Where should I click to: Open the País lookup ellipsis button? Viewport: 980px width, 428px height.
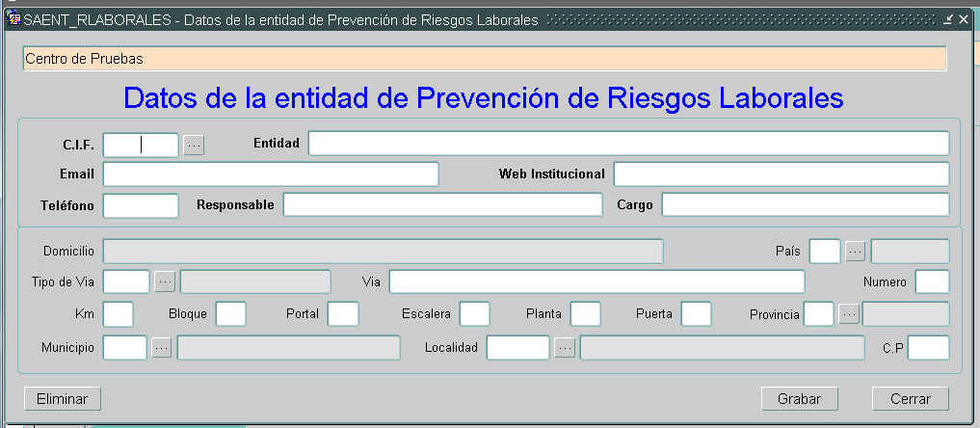click(x=855, y=252)
